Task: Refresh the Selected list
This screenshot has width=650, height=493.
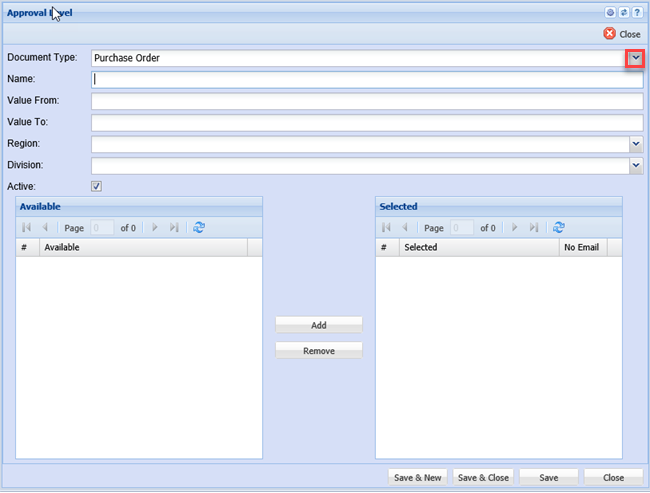Action: 559,228
